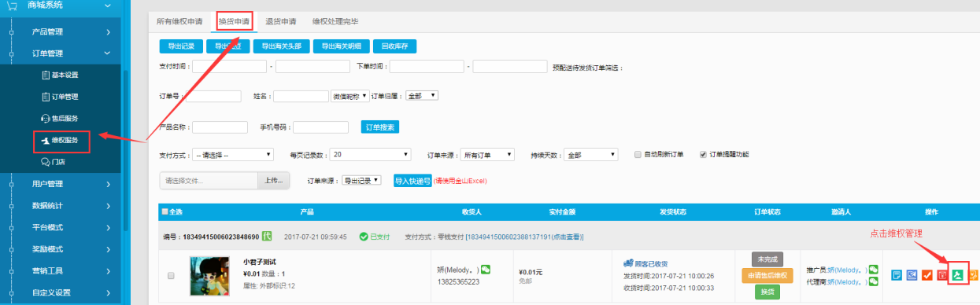Open the payment number link (点击查看)
The height and width of the screenshot is (305, 980).
pos(524,237)
